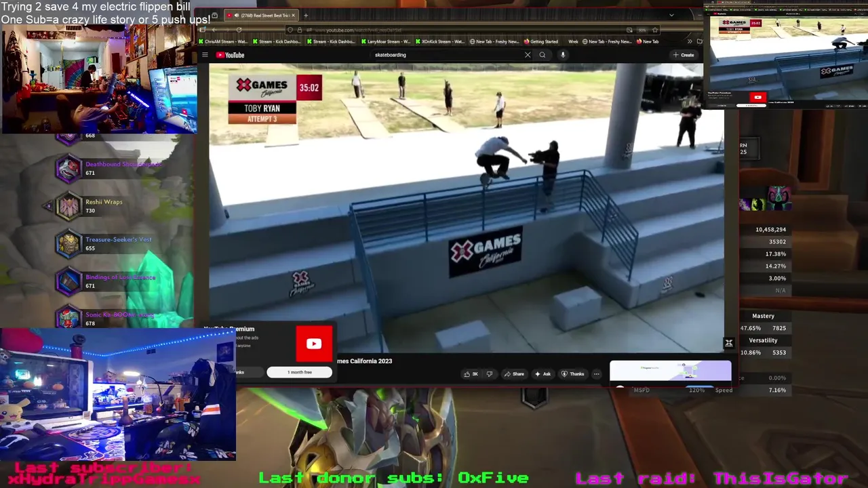868x488 pixels.
Task: Click the Share button under the video
Action: [514, 374]
